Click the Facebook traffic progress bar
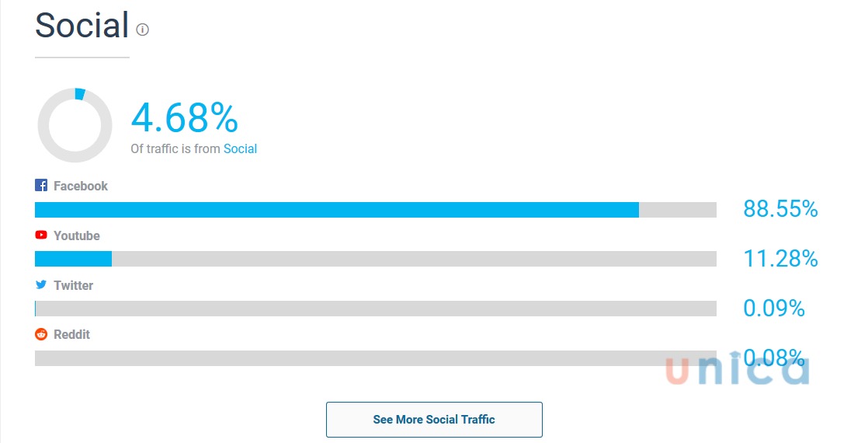868x443 pixels. pyautogui.click(x=375, y=210)
